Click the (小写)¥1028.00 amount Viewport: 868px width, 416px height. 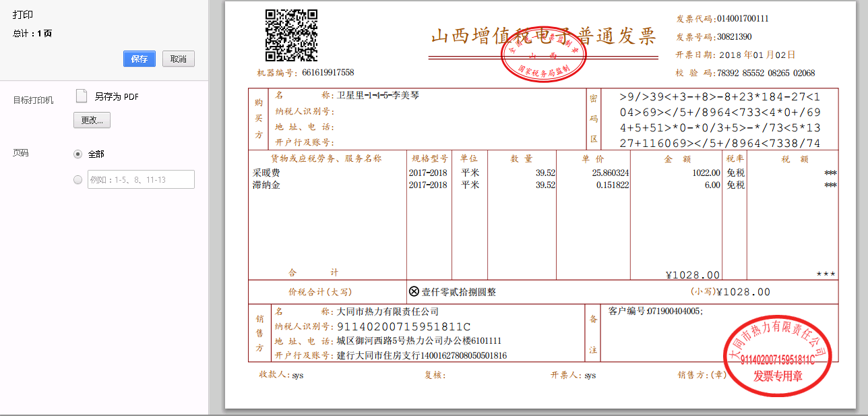730,292
